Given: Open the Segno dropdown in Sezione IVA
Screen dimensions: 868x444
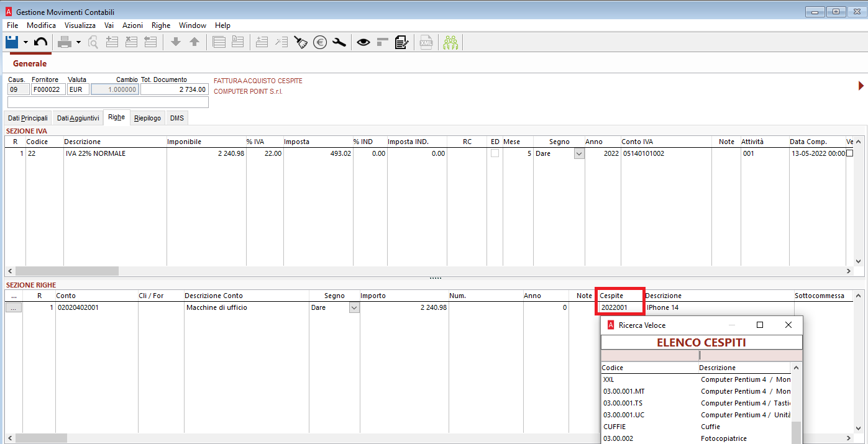Looking at the screenshot, I should [579, 153].
